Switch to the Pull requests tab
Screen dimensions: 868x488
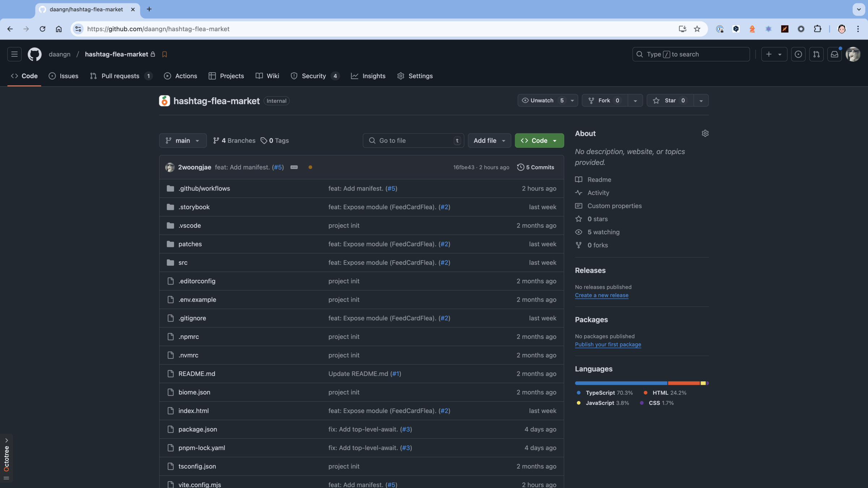(x=120, y=76)
